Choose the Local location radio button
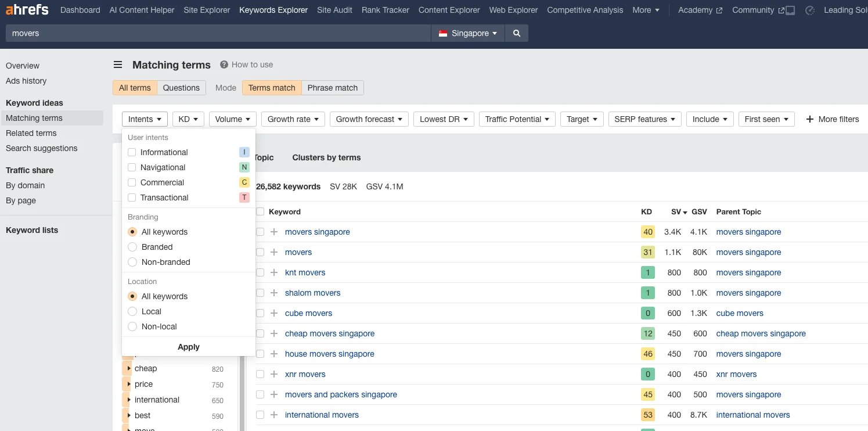868x431 pixels. pyautogui.click(x=132, y=311)
